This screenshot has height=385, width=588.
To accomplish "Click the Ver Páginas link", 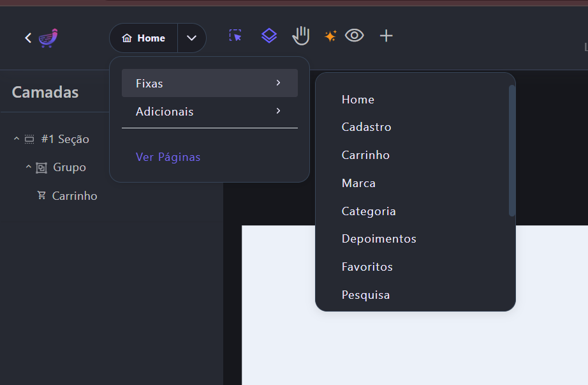I will coord(168,157).
